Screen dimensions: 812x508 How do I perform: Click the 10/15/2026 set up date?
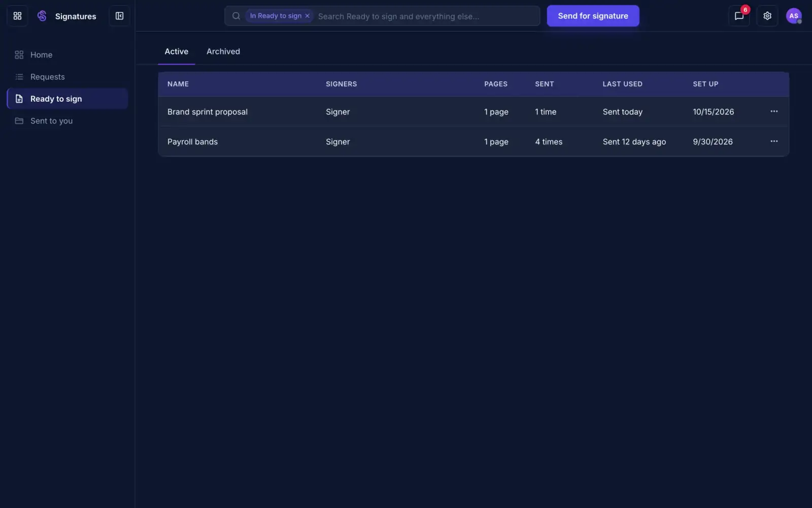(x=714, y=112)
